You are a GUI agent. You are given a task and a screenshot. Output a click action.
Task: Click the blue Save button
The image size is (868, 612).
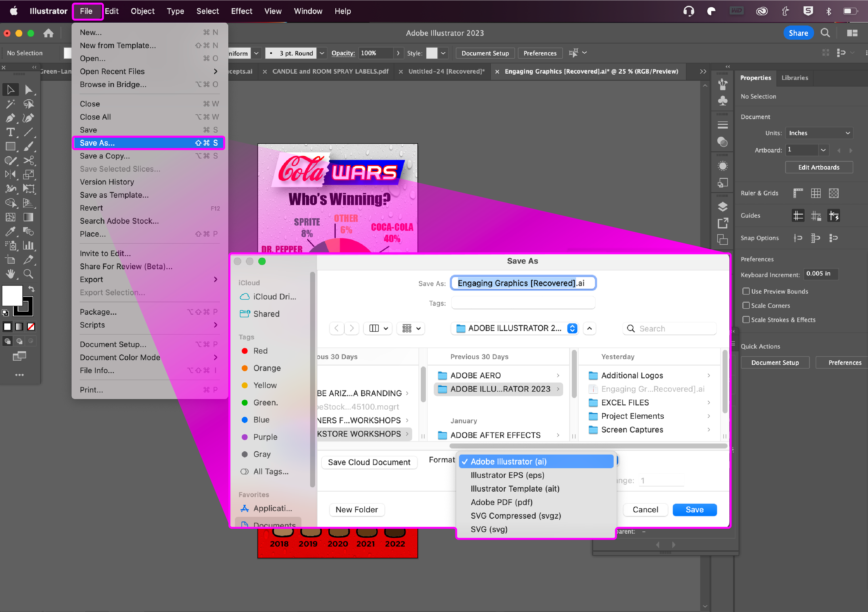[694, 510]
